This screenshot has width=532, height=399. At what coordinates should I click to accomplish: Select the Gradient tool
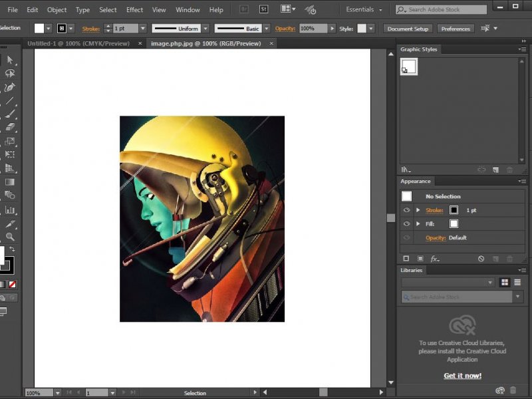pos(10,182)
